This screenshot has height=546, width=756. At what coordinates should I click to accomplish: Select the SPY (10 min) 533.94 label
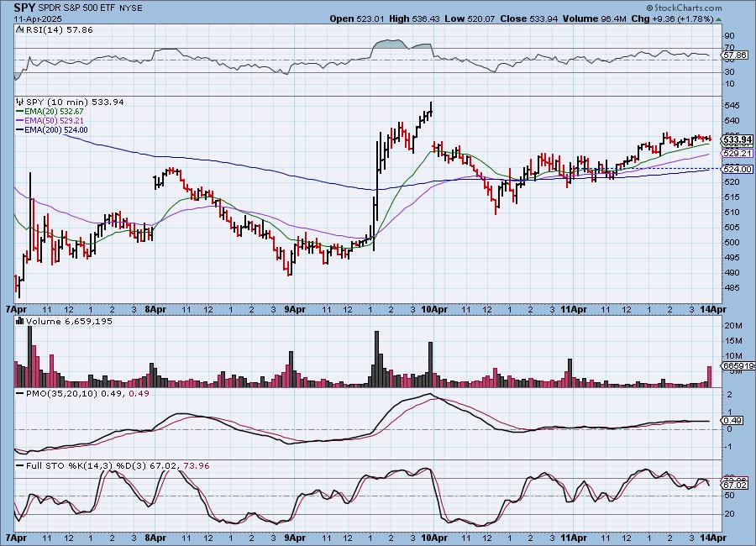(75, 102)
